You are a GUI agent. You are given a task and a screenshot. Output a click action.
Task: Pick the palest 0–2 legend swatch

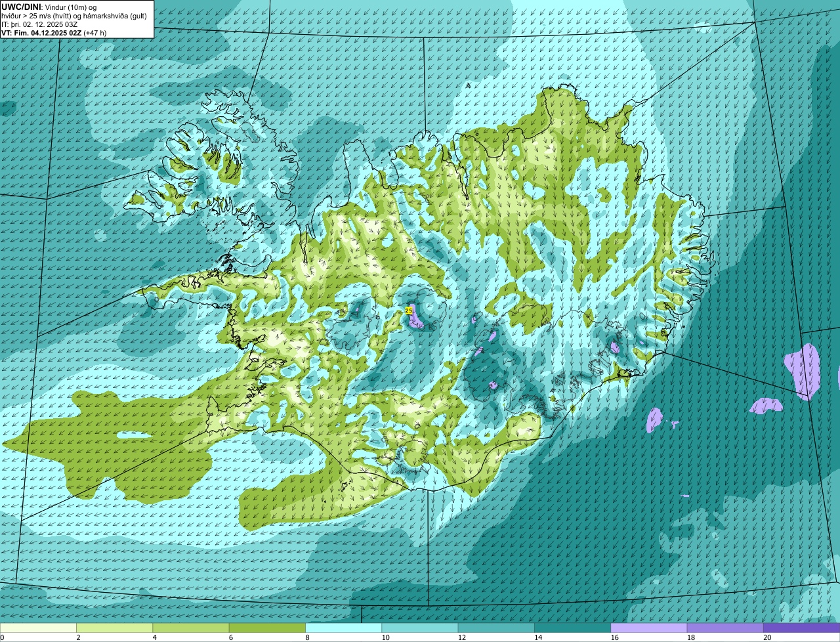tap(38, 628)
